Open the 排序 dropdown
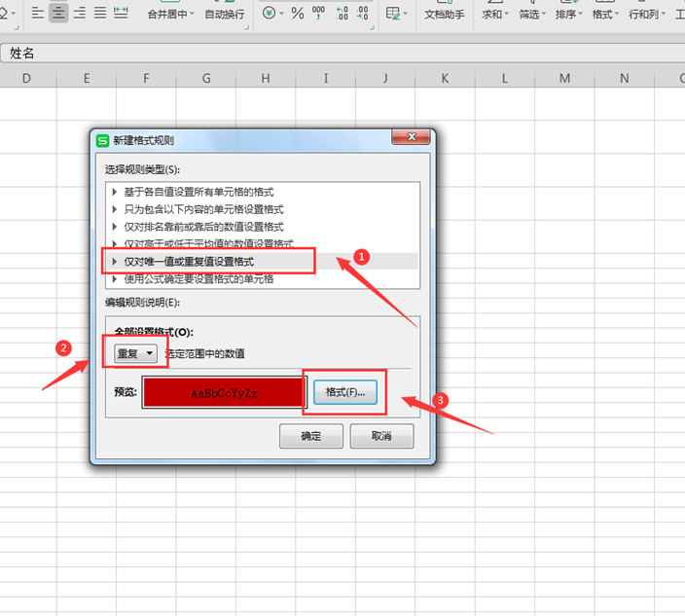 (569, 15)
